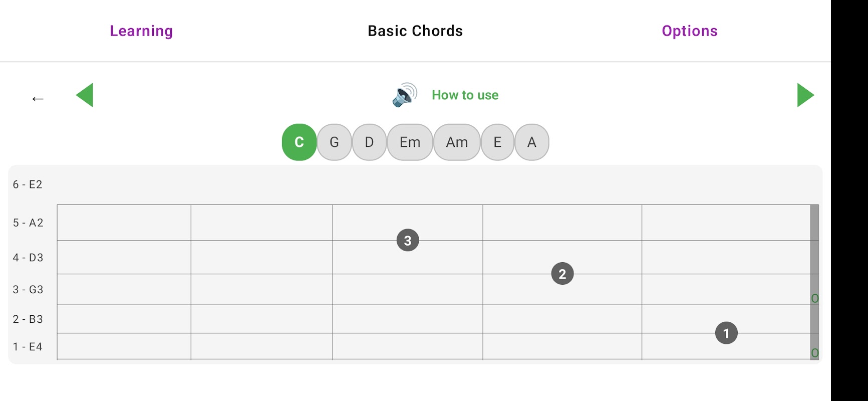The width and height of the screenshot is (868, 401).
Task: Tap finger 2 marker on fretboard
Action: [x=562, y=274]
